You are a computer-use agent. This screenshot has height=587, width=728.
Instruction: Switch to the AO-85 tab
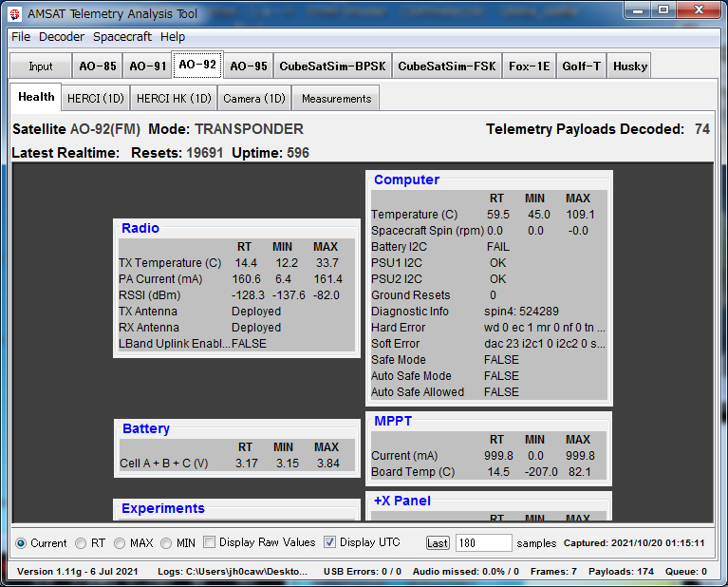pos(98,66)
